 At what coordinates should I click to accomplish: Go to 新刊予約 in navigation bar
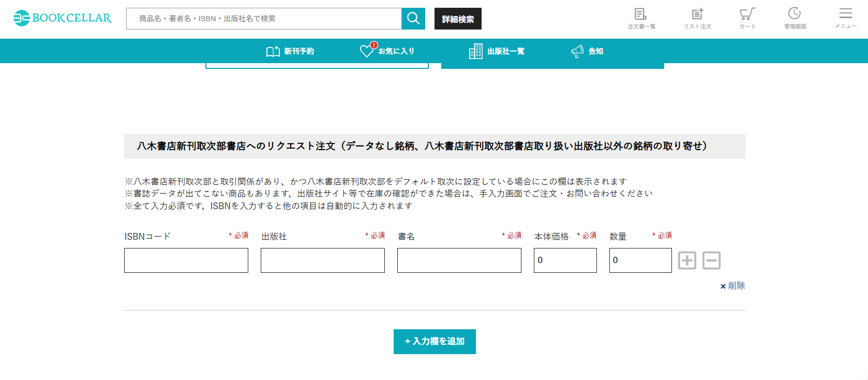point(290,51)
